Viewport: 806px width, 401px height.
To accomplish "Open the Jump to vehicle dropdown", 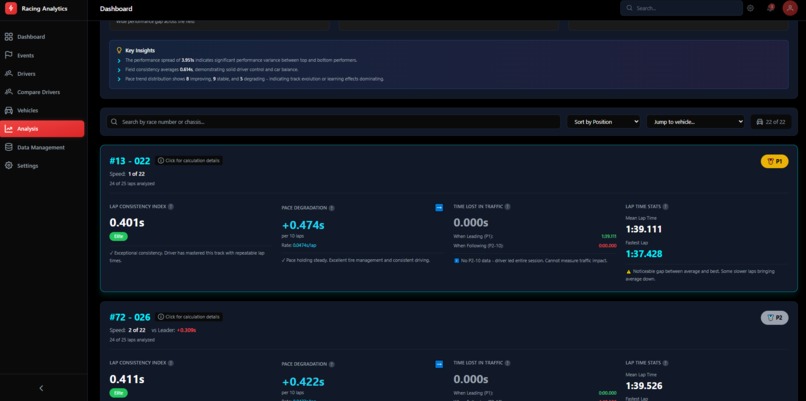I will [695, 122].
